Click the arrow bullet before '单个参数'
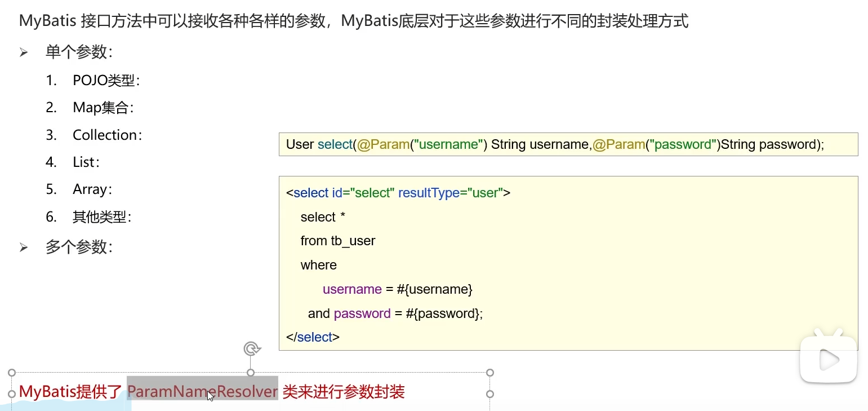The image size is (868, 411). (x=24, y=52)
